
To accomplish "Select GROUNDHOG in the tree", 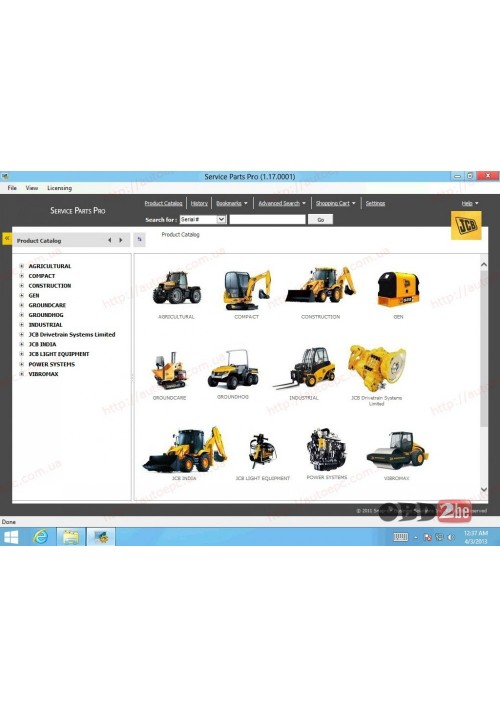I will [x=46, y=315].
